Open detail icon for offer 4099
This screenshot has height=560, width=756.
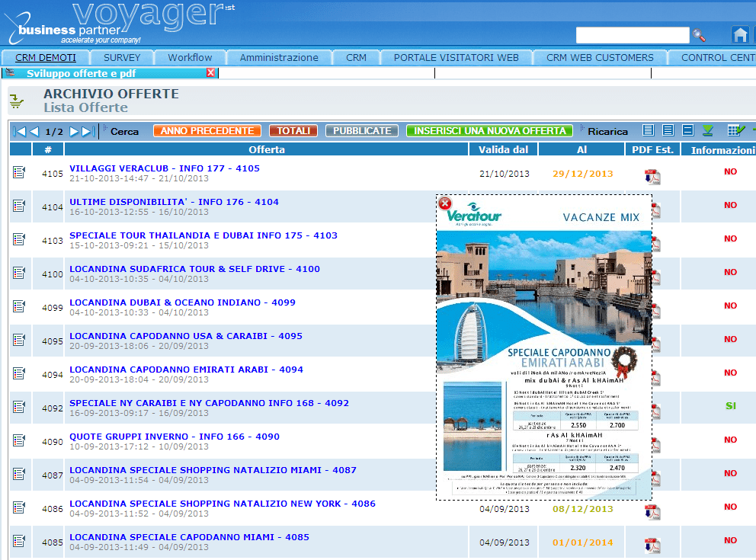pyautogui.click(x=19, y=306)
